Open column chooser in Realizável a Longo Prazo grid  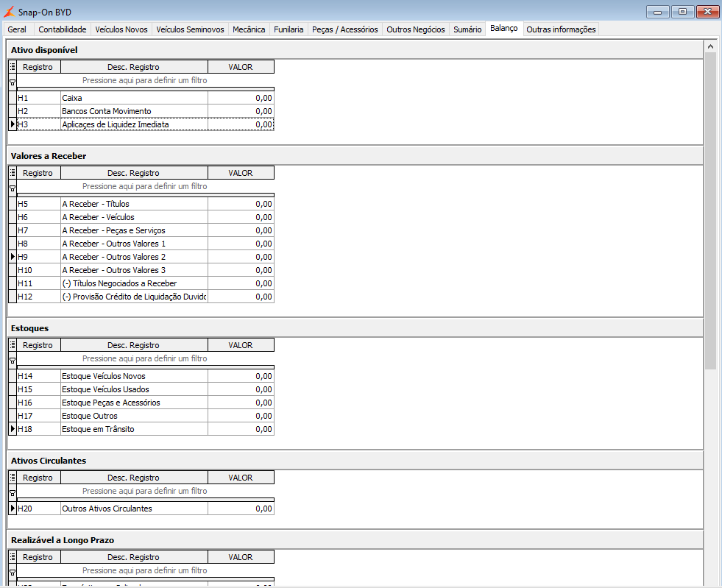(x=13, y=556)
